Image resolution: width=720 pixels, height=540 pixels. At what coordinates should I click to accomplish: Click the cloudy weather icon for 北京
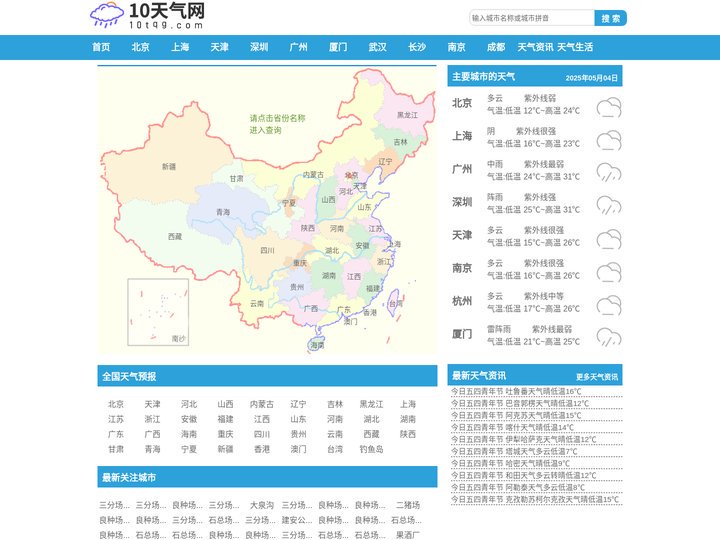[609, 107]
